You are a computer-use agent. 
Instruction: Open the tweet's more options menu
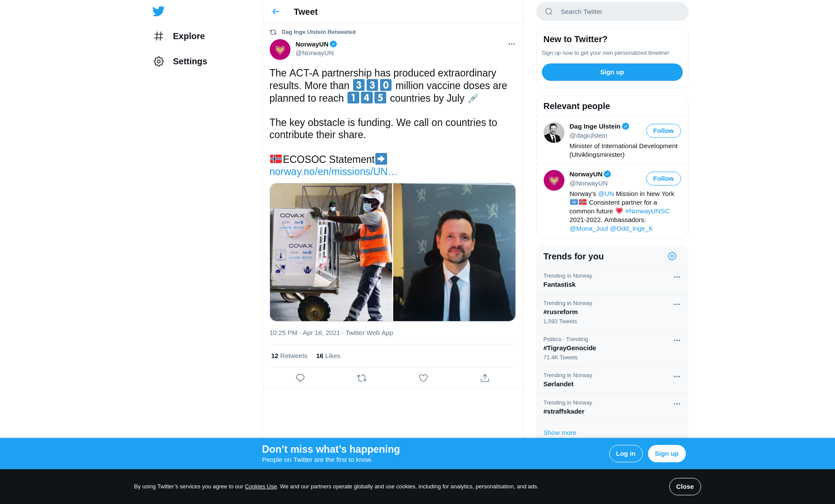[x=511, y=44]
